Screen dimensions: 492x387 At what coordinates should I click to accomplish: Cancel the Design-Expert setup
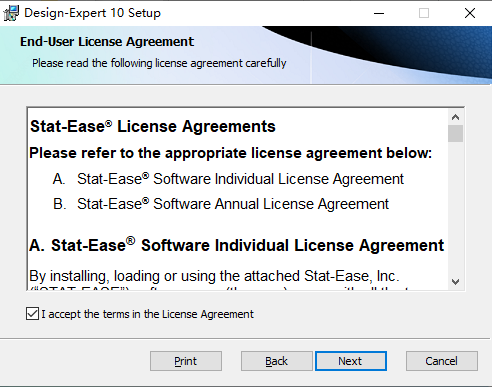point(442,361)
